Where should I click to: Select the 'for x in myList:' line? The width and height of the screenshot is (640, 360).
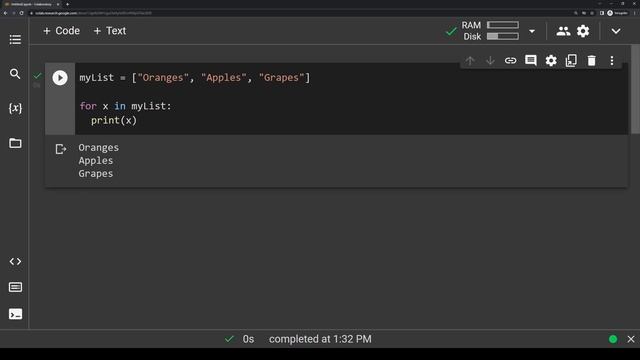[x=125, y=106]
